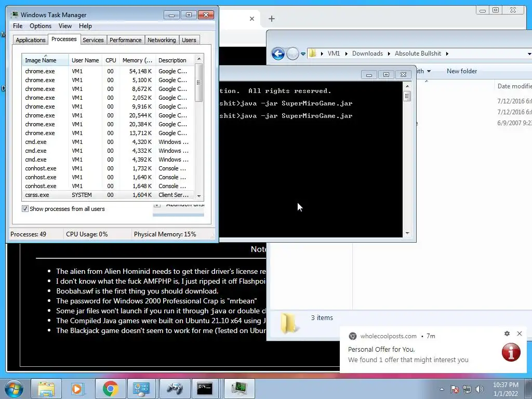Open File Explorer from the taskbar
532x399 pixels.
tap(46, 389)
